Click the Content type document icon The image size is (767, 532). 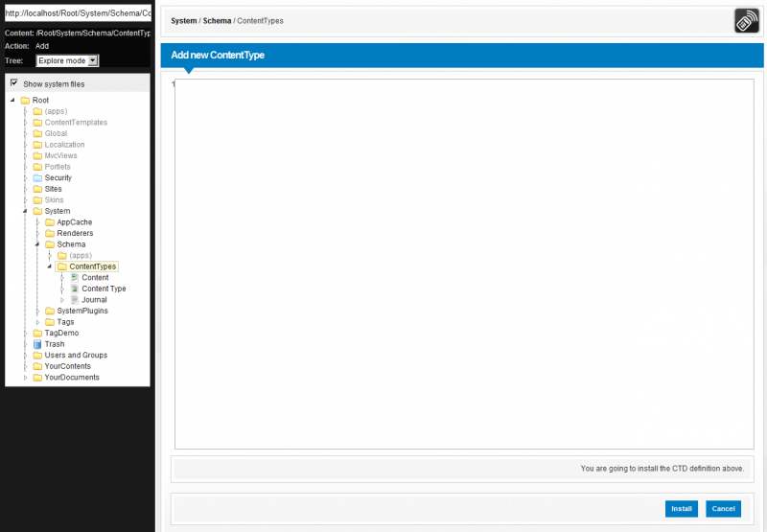(75, 277)
